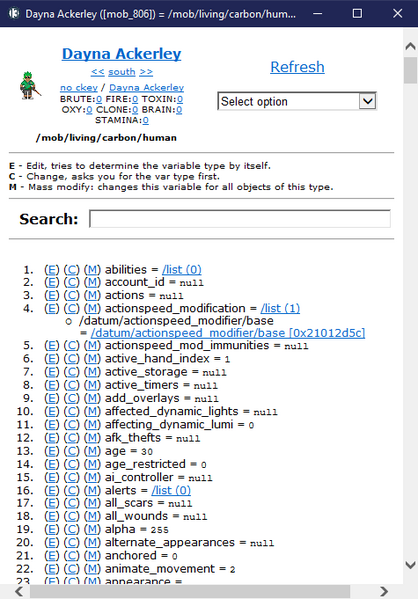Click the horizontal scroll left arrow
The height and width of the screenshot is (599, 418).
pos(19,591)
